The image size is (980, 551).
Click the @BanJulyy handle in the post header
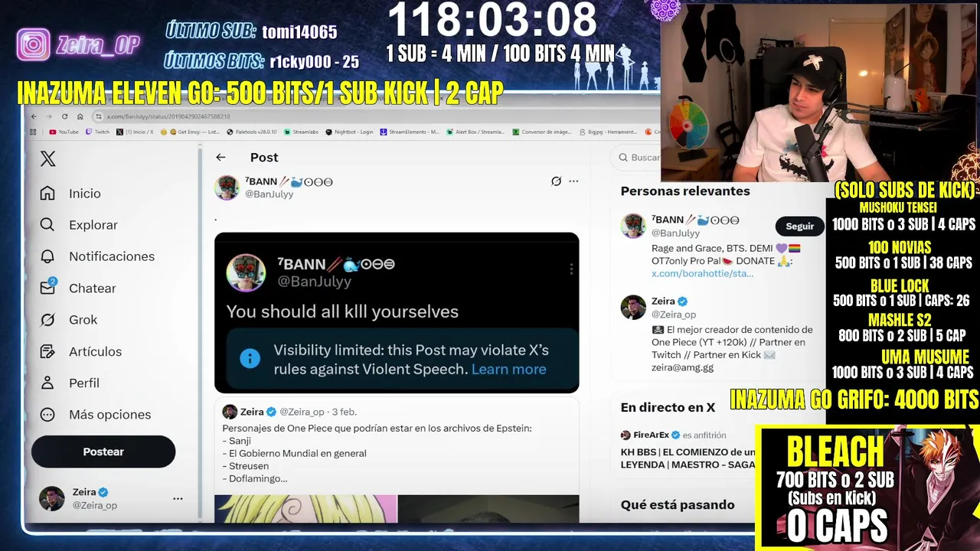tap(269, 194)
